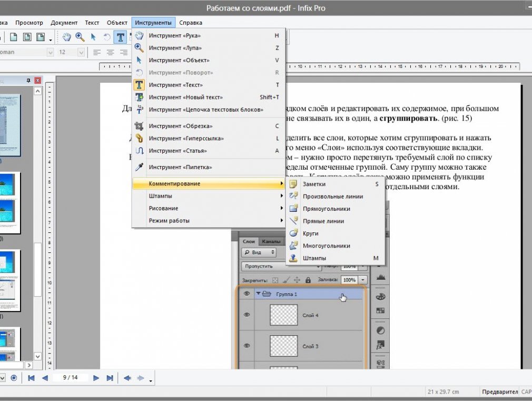532x401 pixels.
Task: Activate the Text tool toolbar button
Action: pos(120,37)
